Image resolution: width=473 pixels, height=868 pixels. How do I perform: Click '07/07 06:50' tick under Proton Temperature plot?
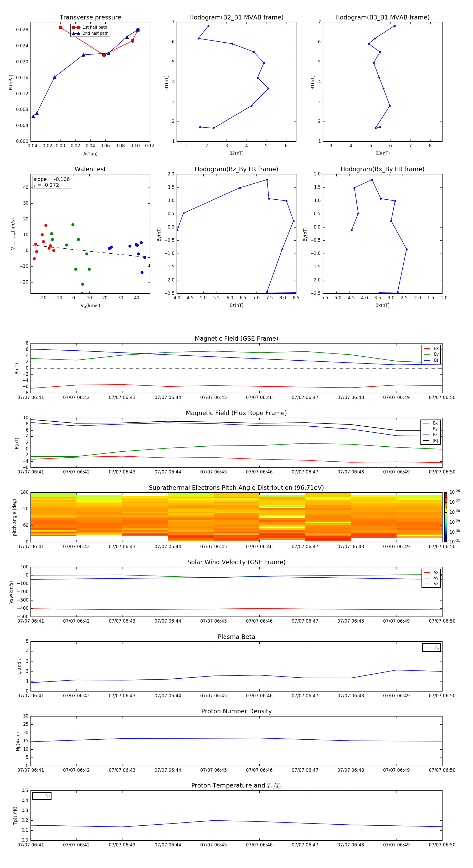pos(442,845)
